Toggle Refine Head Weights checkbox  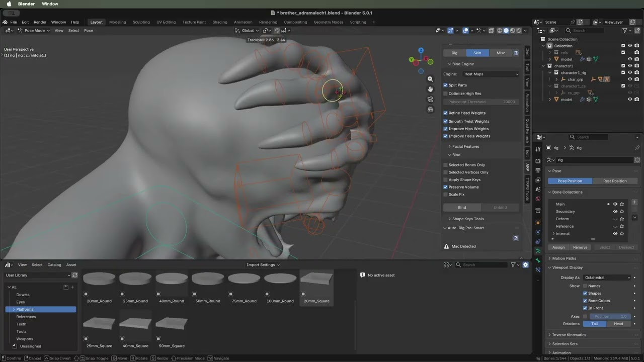445,113
